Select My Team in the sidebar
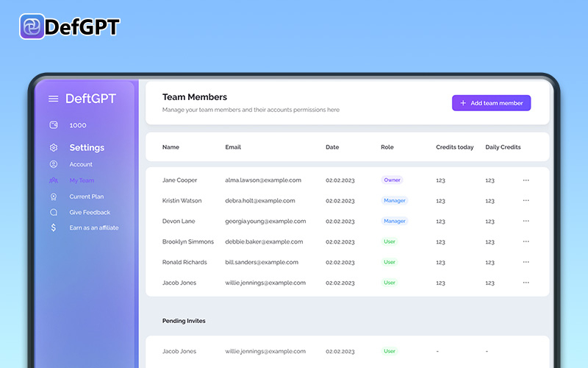This screenshot has width=588, height=368. (82, 180)
